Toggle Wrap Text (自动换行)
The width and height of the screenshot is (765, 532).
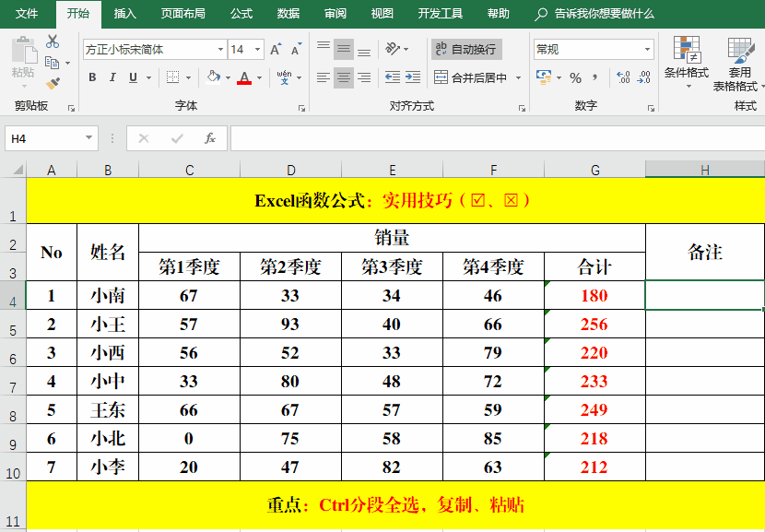point(466,49)
